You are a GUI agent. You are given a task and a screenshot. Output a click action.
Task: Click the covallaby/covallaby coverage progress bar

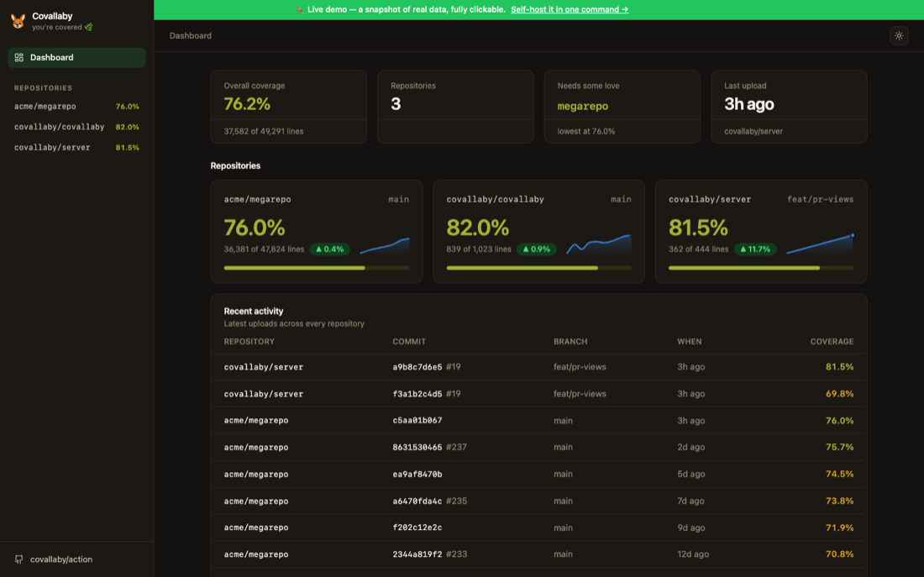click(x=538, y=268)
